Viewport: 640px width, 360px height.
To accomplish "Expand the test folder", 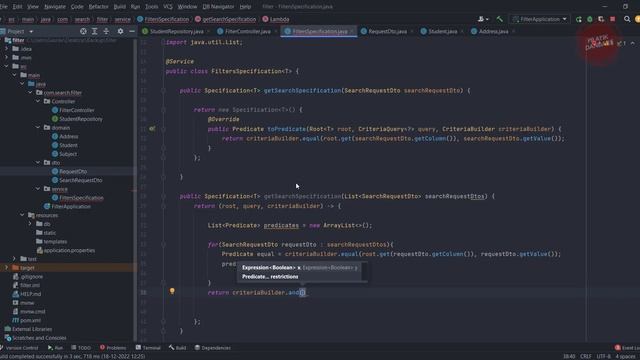I will (x=14, y=259).
